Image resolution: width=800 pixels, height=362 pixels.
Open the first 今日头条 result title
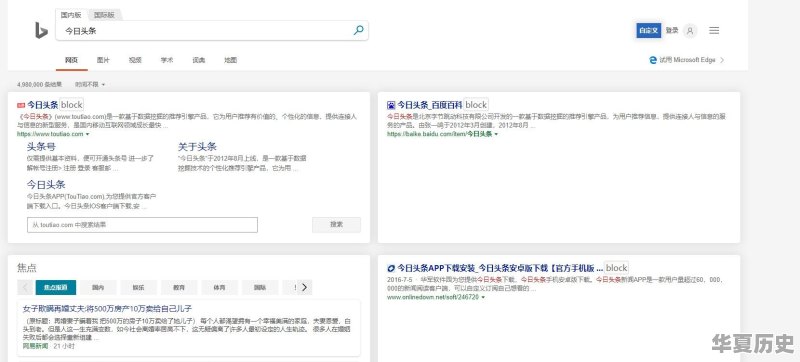click(42, 105)
